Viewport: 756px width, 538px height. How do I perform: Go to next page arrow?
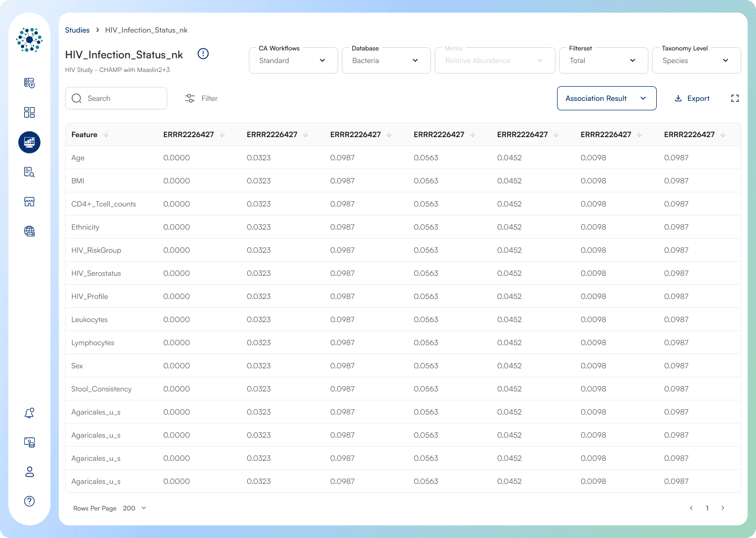(723, 508)
